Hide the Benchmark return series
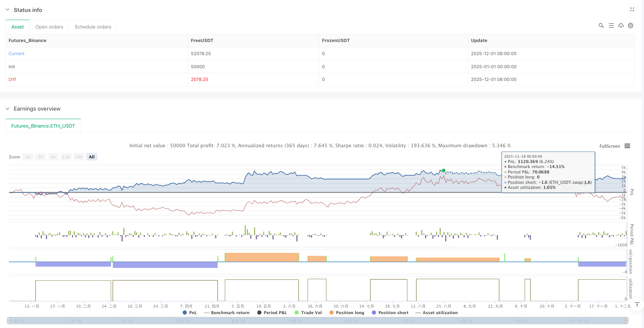 (227, 313)
